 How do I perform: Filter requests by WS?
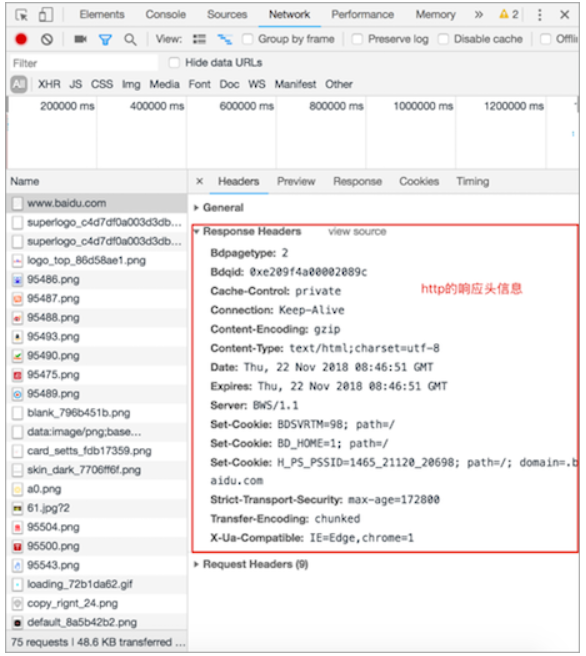(x=257, y=85)
